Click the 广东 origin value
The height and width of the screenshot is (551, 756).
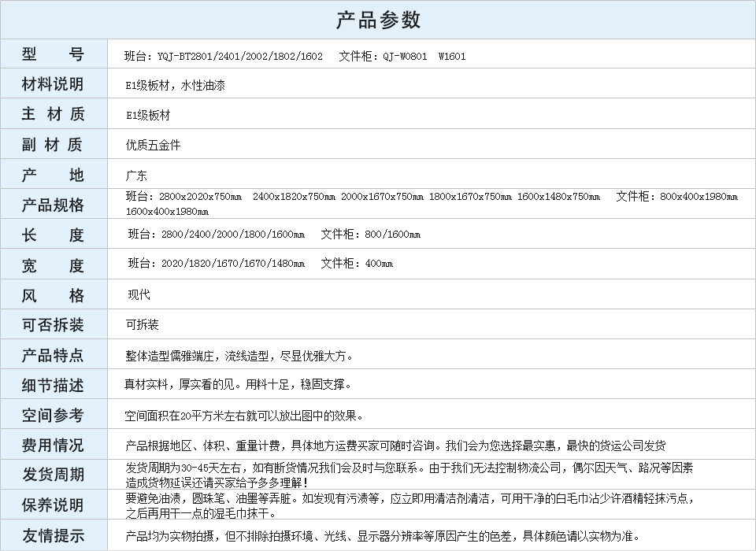click(x=136, y=176)
